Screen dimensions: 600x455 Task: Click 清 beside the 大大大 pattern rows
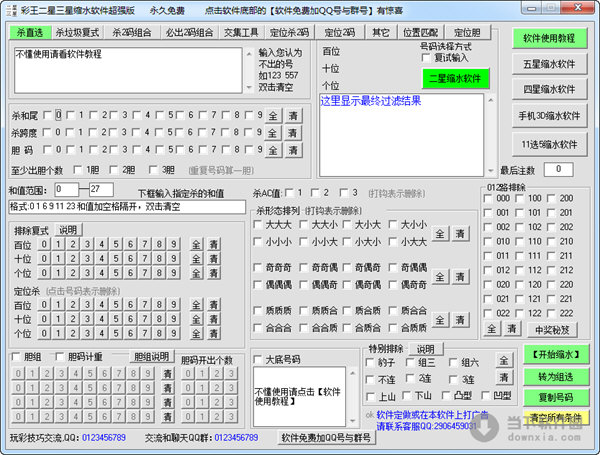460,233
